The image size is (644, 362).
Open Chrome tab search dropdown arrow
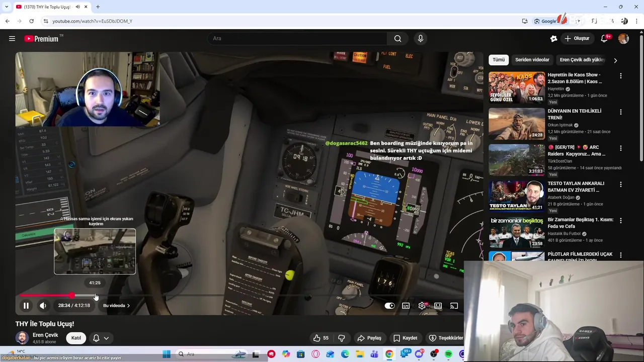pyautogui.click(x=7, y=7)
